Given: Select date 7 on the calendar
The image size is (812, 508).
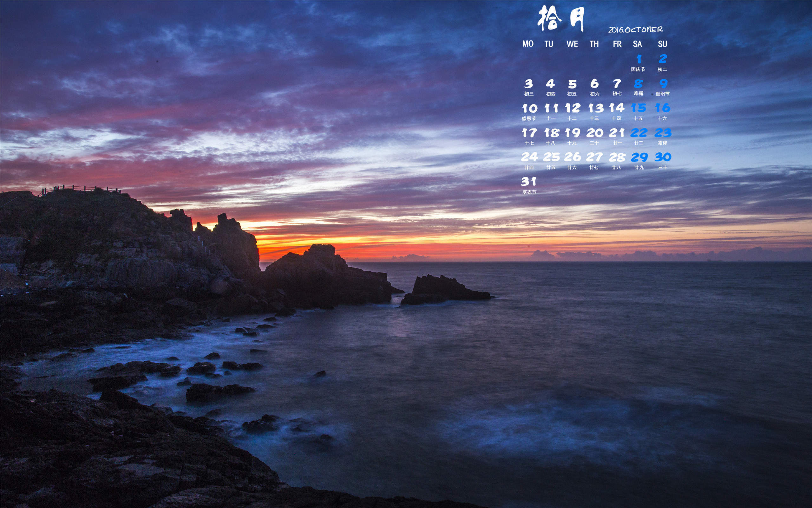Looking at the screenshot, I should click(617, 83).
